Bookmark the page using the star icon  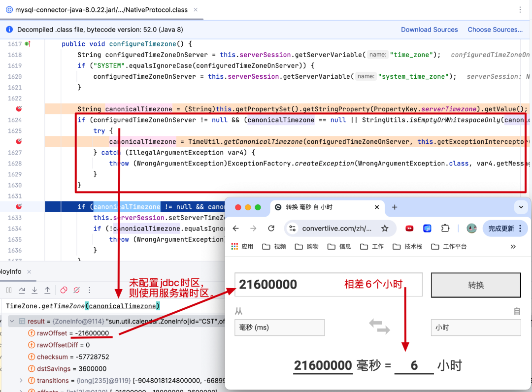click(x=384, y=228)
